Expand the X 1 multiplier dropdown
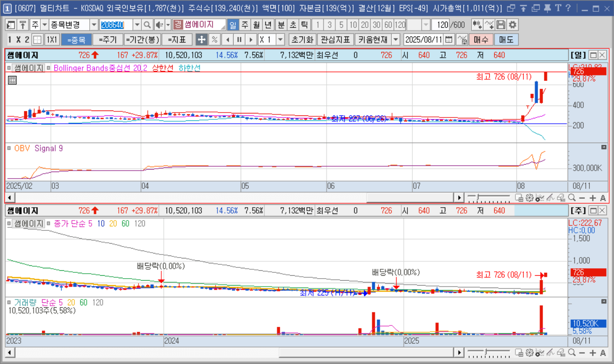Image resolution: width=614 pixels, height=364 pixels. [x=281, y=39]
